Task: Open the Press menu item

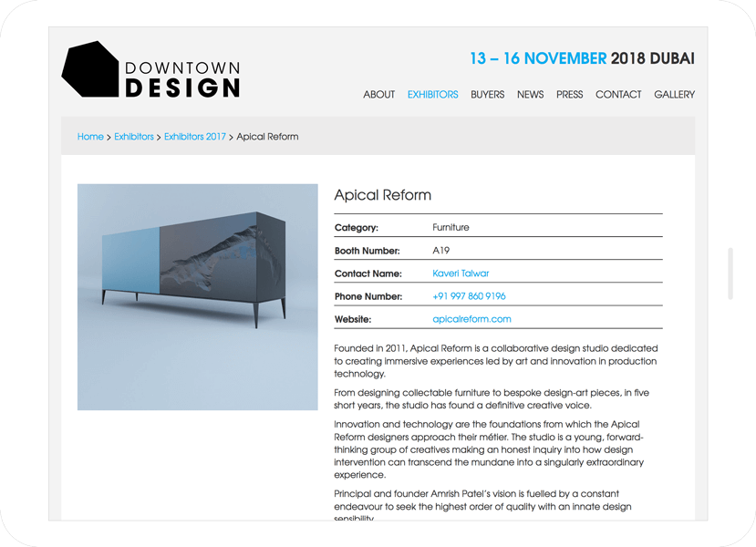Action: pos(569,95)
